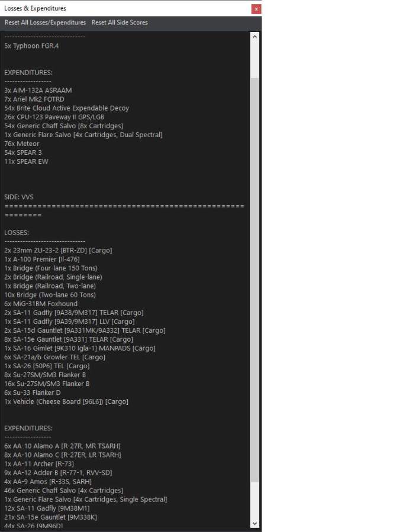Select the 3x AIM-132A ASRAAM line
Viewport: 419px width, 532px height.
pos(38,90)
